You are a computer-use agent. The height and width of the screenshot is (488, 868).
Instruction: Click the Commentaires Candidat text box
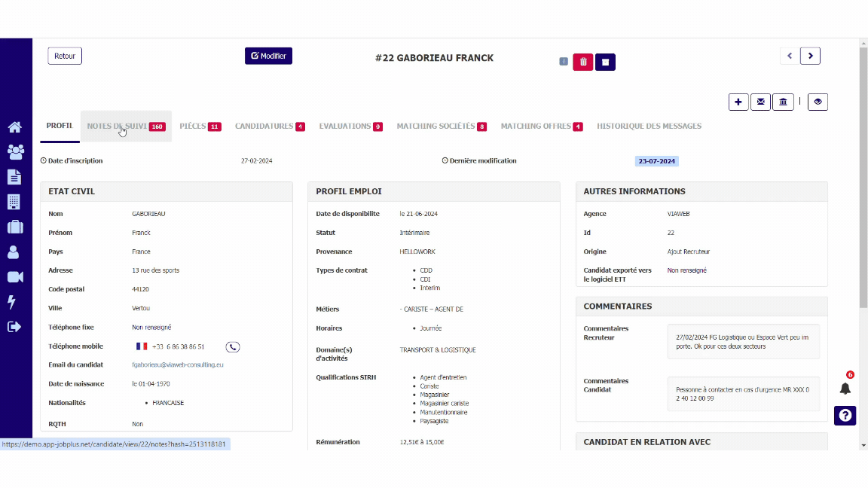tap(744, 394)
